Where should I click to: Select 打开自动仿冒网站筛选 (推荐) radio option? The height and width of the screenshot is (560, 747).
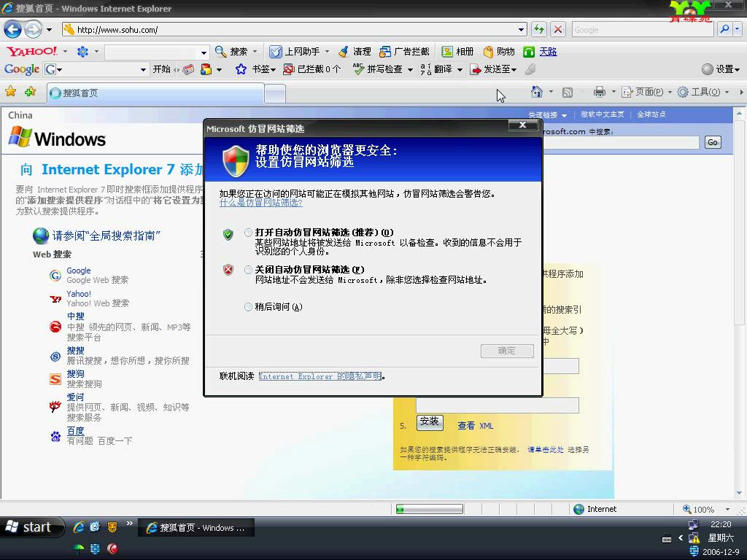click(x=248, y=233)
